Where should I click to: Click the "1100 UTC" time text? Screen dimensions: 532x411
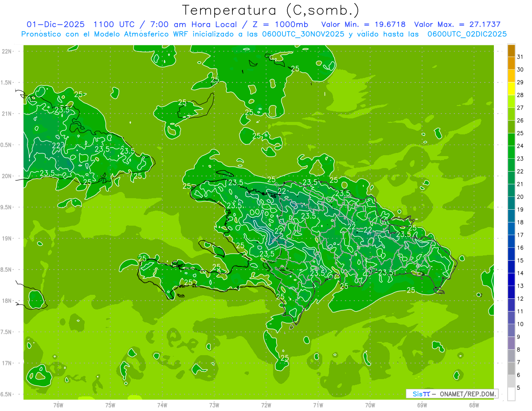click(x=114, y=24)
